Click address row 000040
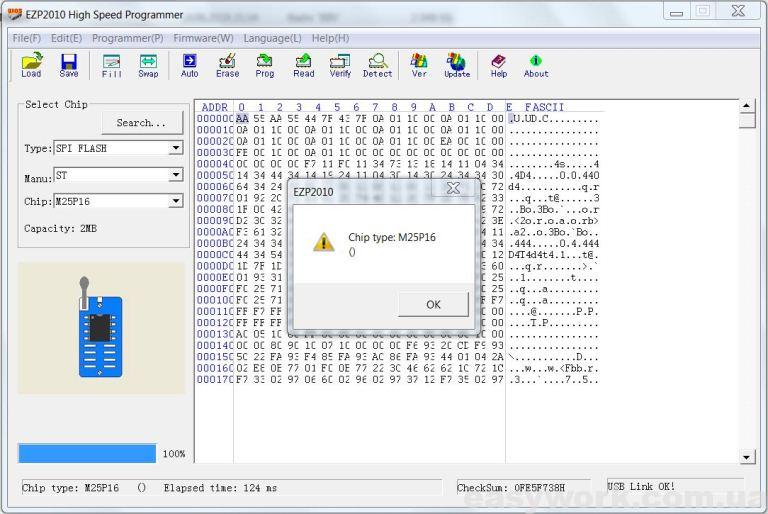 [215, 164]
